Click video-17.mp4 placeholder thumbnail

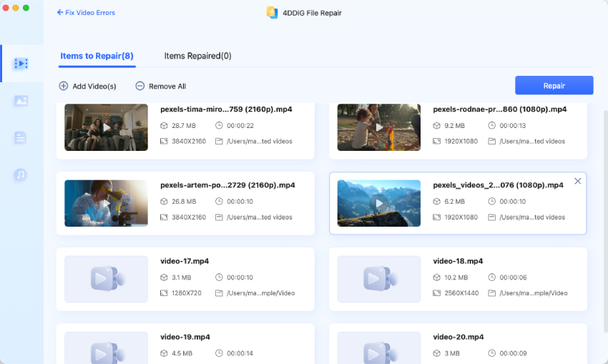click(x=107, y=279)
